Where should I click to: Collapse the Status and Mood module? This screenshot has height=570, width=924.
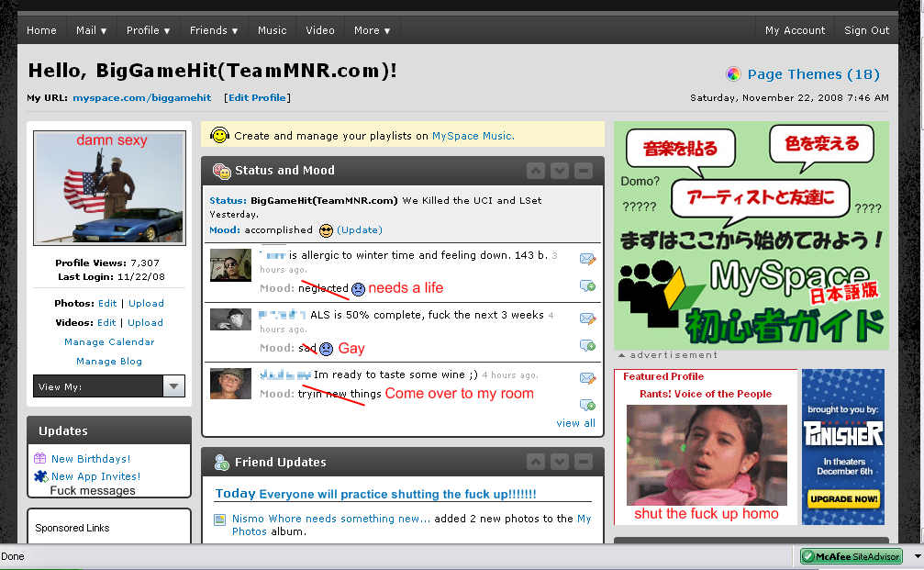(x=584, y=171)
